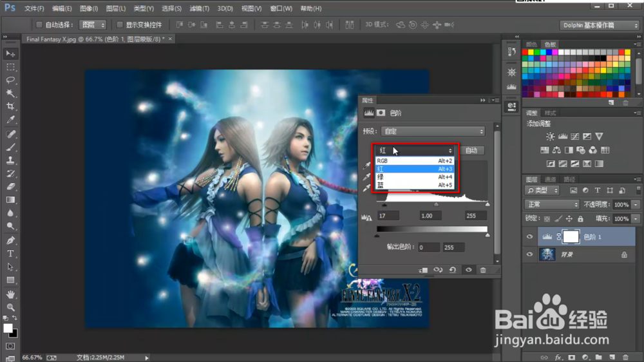Select the Horizontal Type tool
This screenshot has width=644, height=362.
pos(10,254)
